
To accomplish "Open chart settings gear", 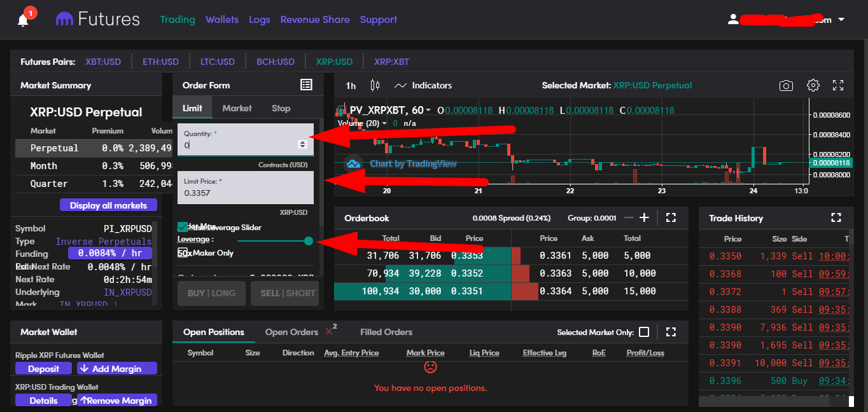I will pyautogui.click(x=813, y=85).
